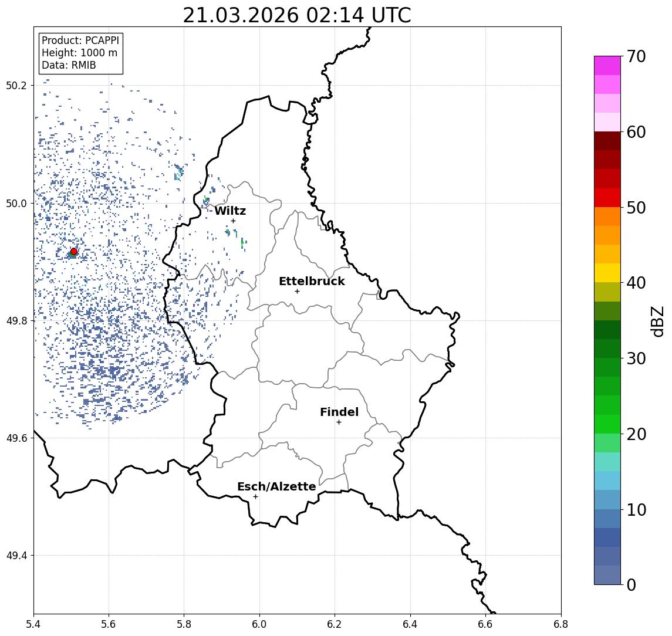Click the colorbar tick label 70
This screenshot has height=636, width=672.
click(x=636, y=56)
